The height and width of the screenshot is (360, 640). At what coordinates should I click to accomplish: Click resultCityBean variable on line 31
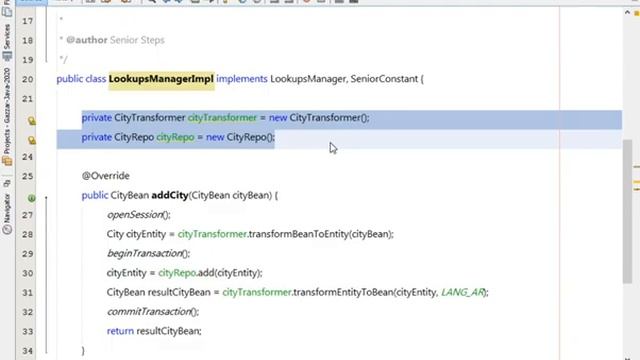click(x=179, y=292)
